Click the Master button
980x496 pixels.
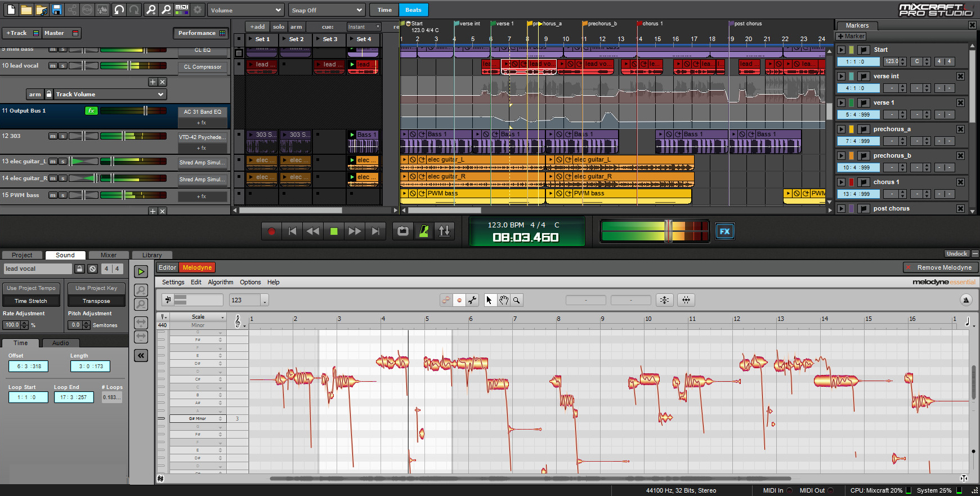click(62, 33)
